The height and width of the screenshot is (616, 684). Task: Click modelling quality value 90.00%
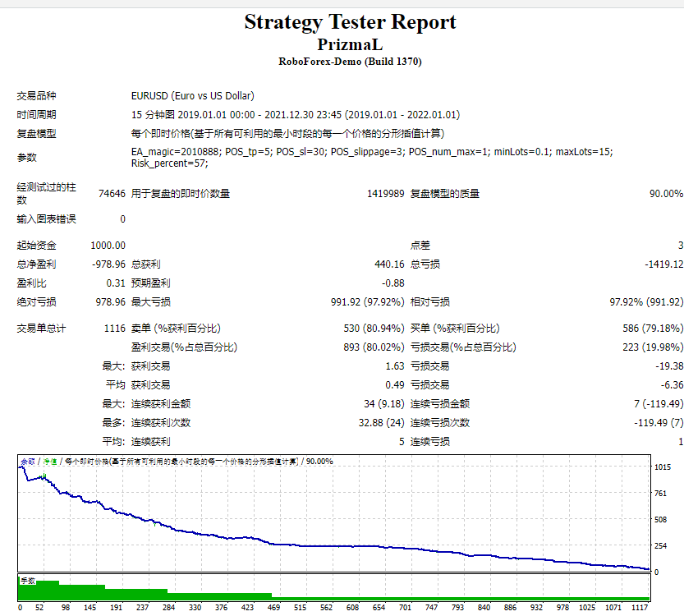(666, 194)
